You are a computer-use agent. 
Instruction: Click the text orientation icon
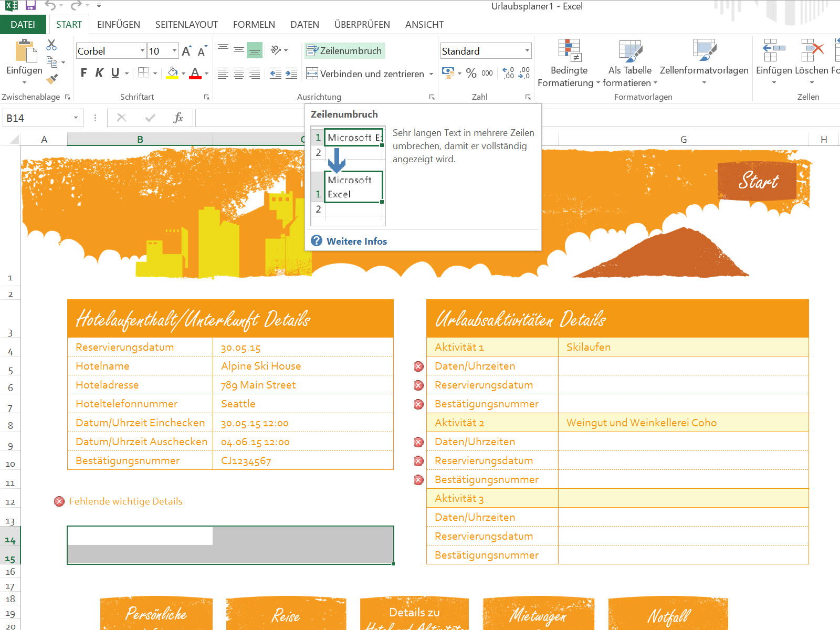276,50
